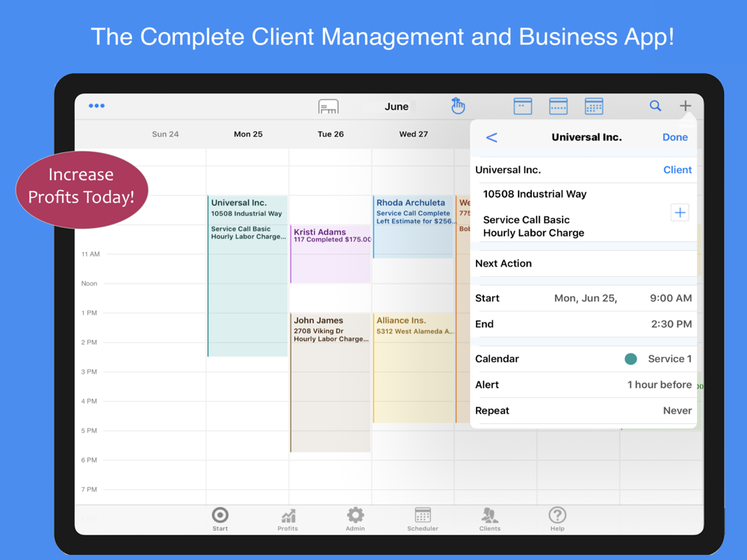
Task: Switch to week calendar view icon
Action: pos(558,106)
